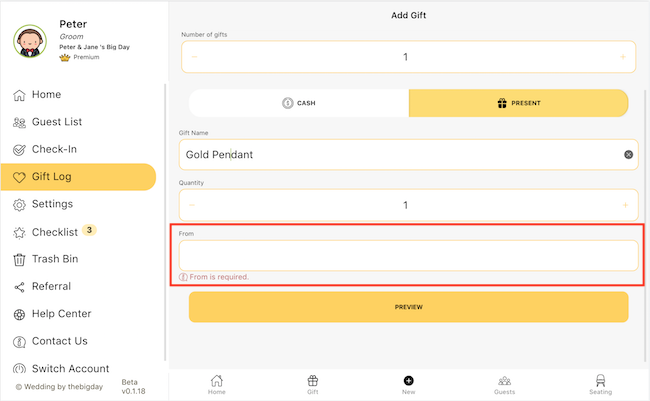Select the PRESENT gift type
The image size is (650, 401).
tap(519, 103)
